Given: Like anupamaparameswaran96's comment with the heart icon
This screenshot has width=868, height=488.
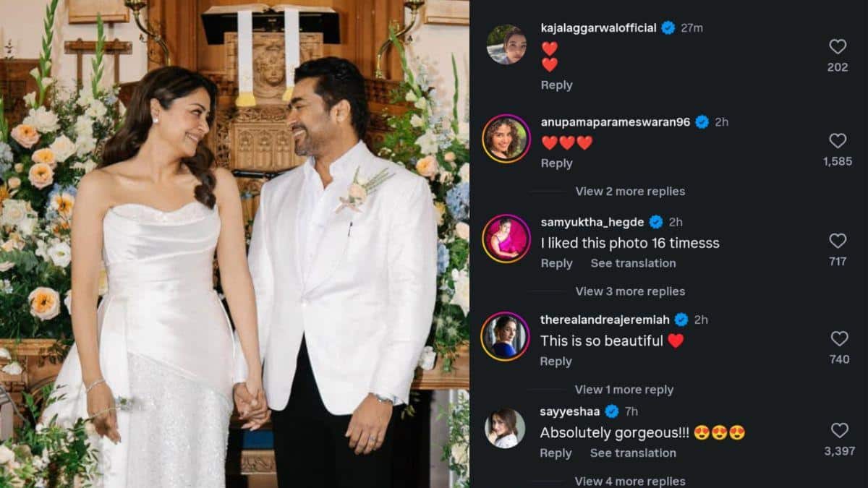Looking at the screenshot, I should [838, 141].
